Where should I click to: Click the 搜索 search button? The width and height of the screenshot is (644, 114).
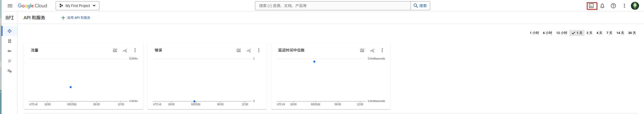[420, 6]
